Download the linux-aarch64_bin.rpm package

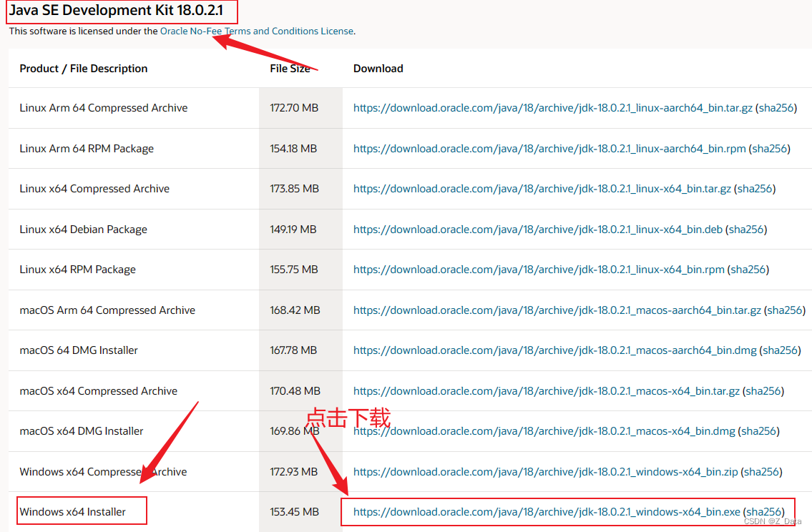click(549, 149)
